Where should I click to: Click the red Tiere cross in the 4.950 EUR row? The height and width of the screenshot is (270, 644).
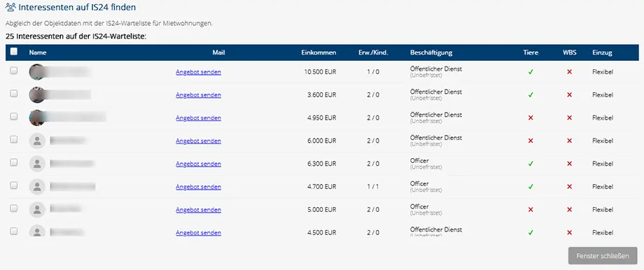coord(531,118)
